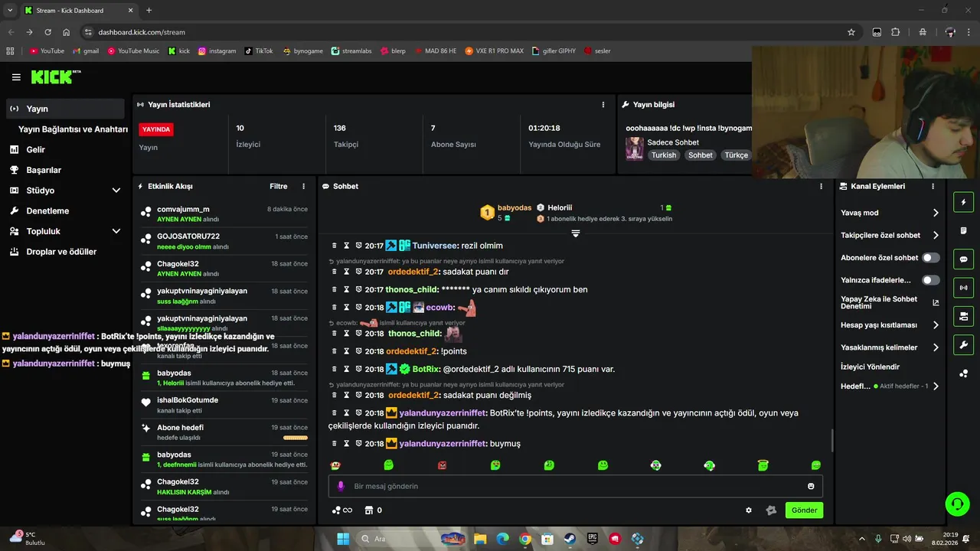Toggle the activity feed lightning panel icon
This screenshot has width=980, height=551.
coord(963,203)
